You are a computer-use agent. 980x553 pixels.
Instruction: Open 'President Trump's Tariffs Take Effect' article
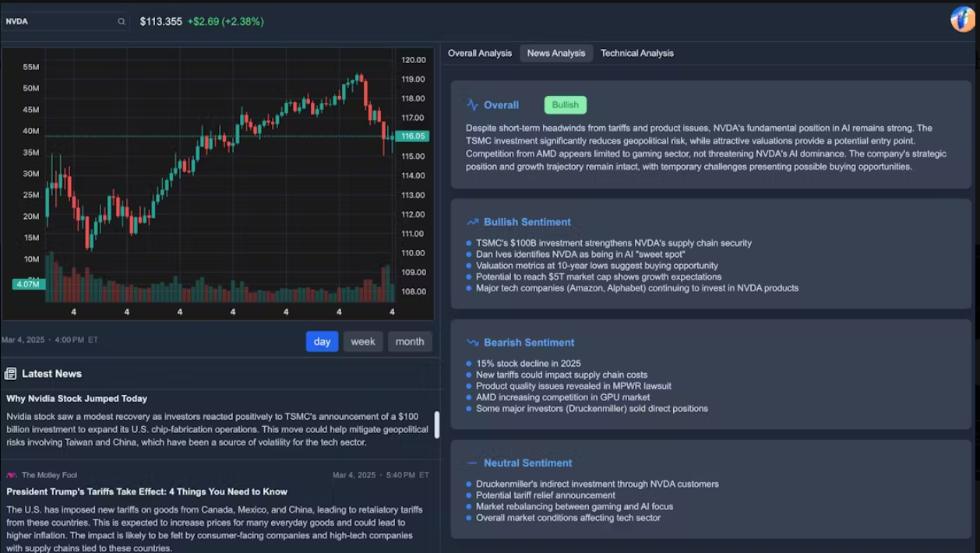point(147,492)
